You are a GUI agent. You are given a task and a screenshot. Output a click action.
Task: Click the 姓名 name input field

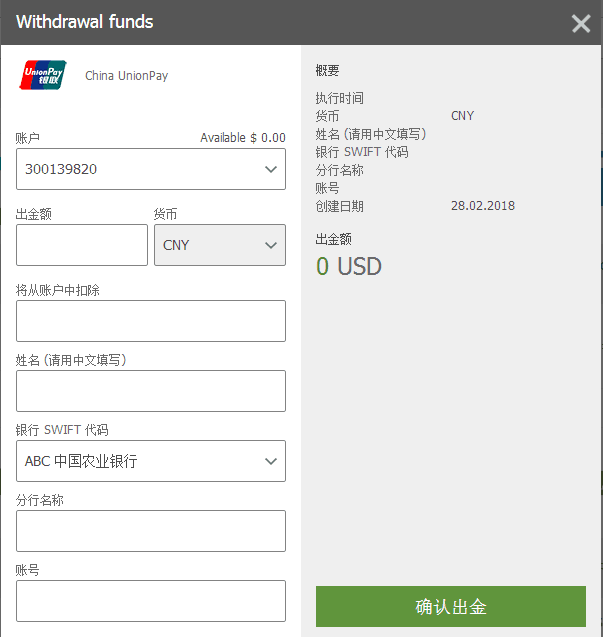[150, 391]
